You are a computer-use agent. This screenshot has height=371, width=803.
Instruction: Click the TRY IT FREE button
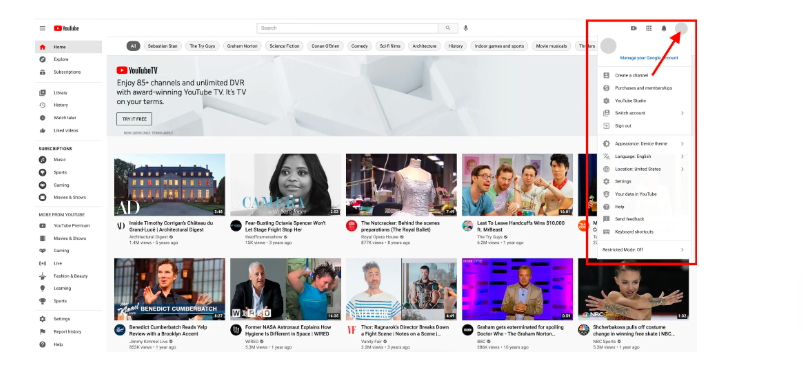(x=134, y=119)
